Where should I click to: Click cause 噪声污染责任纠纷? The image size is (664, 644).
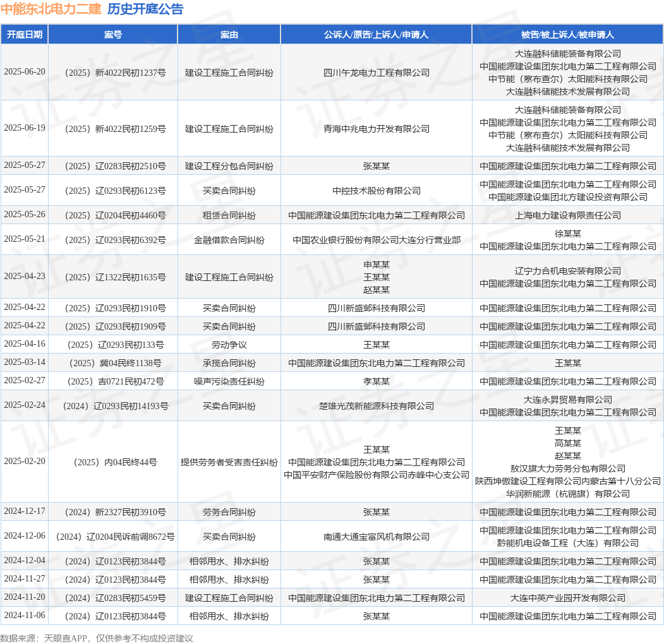click(229, 381)
